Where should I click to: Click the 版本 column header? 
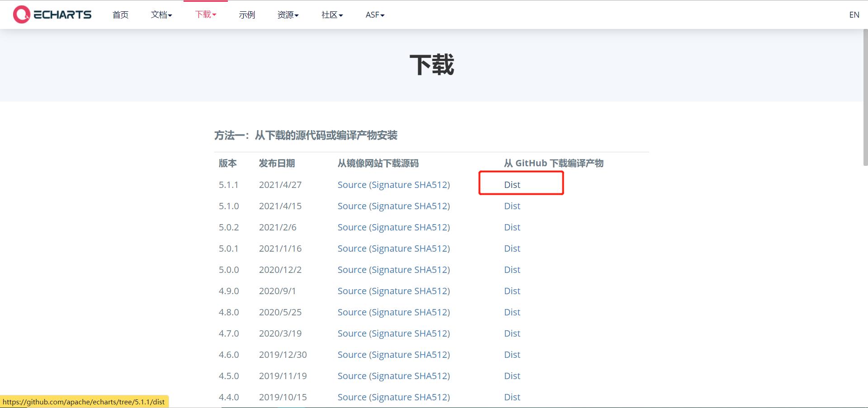[228, 163]
